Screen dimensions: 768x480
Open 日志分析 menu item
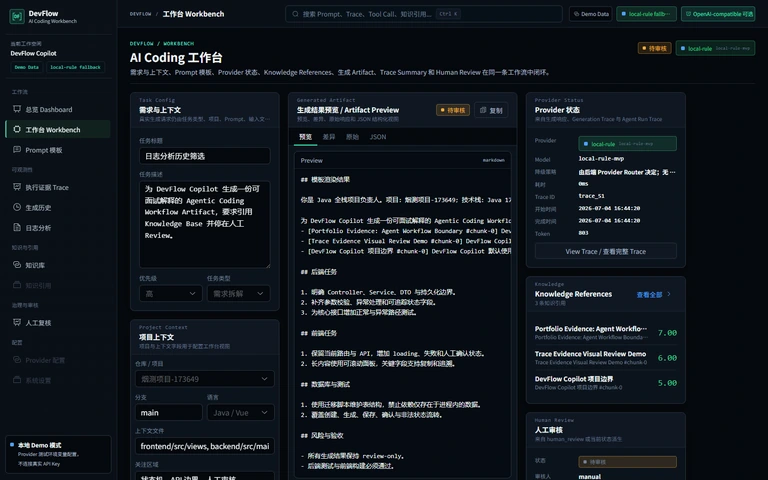pyautogui.click(x=58, y=227)
